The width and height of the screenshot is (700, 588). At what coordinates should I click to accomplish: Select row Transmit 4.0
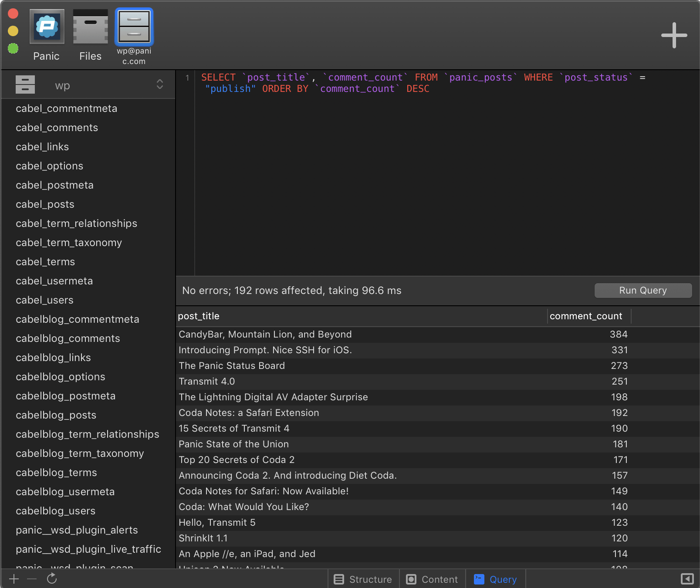438,382
